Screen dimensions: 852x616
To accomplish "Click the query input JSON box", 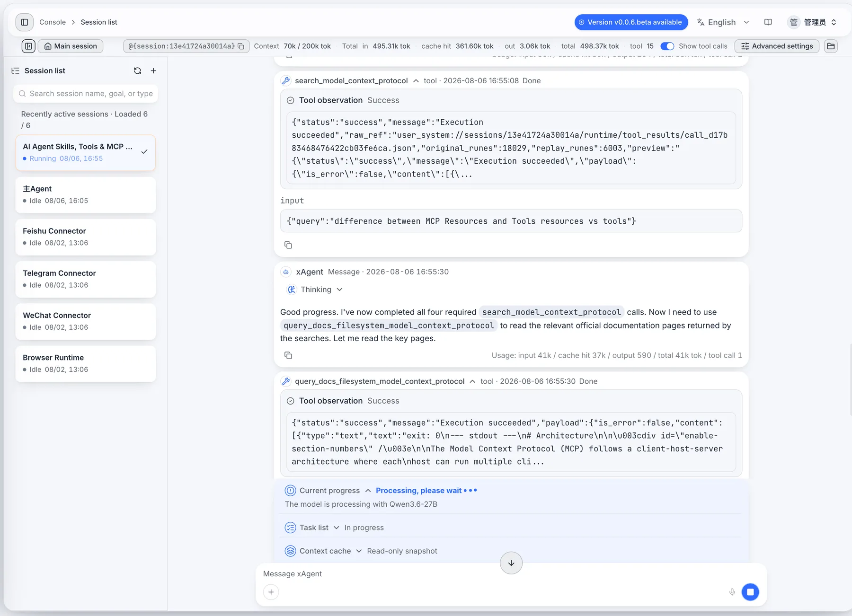I will pyautogui.click(x=511, y=221).
